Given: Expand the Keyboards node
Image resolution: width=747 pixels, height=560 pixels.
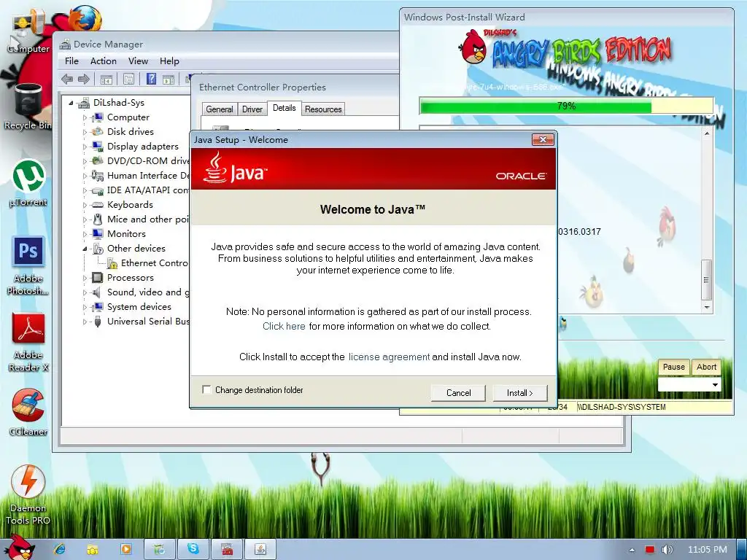Looking at the screenshot, I should pos(85,205).
